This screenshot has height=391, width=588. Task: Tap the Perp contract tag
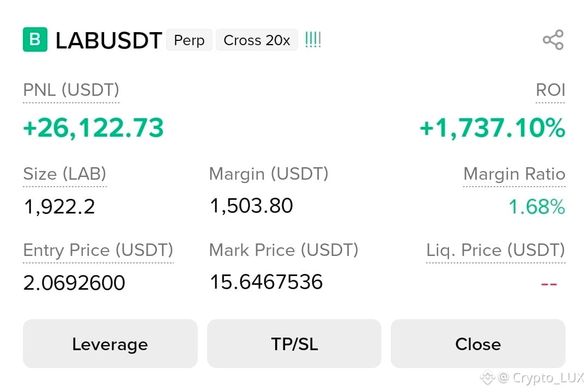pos(190,40)
